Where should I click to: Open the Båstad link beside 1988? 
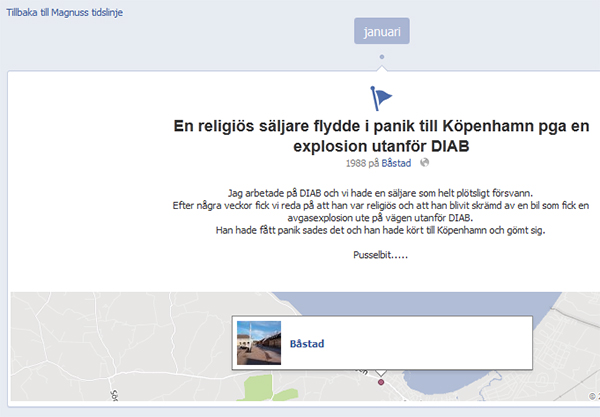coord(396,163)
